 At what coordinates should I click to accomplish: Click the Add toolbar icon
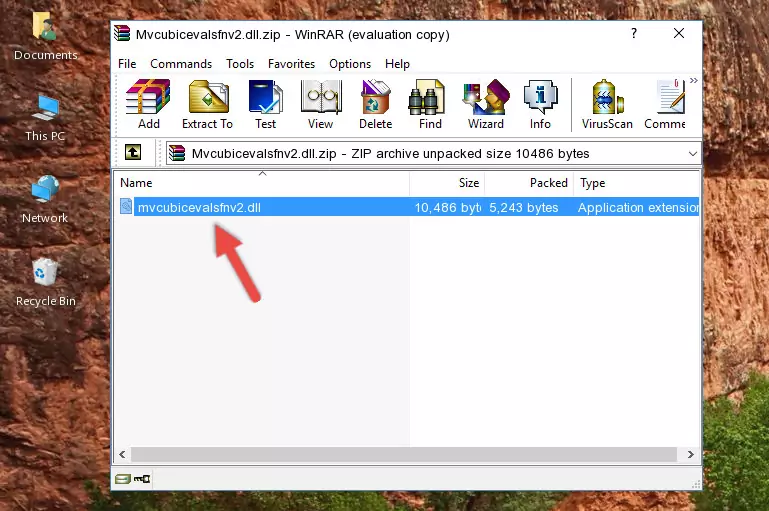(x=148, y=104)
